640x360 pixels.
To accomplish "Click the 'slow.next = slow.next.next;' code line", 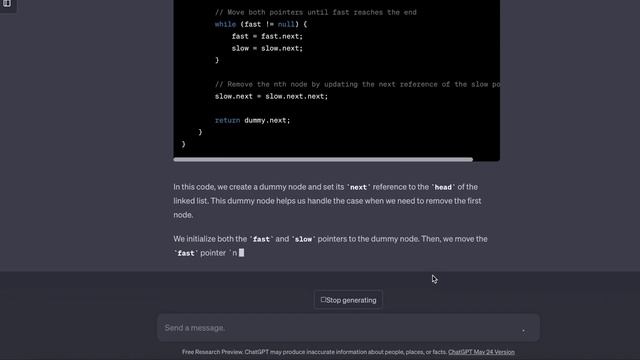I will [271, 96].
